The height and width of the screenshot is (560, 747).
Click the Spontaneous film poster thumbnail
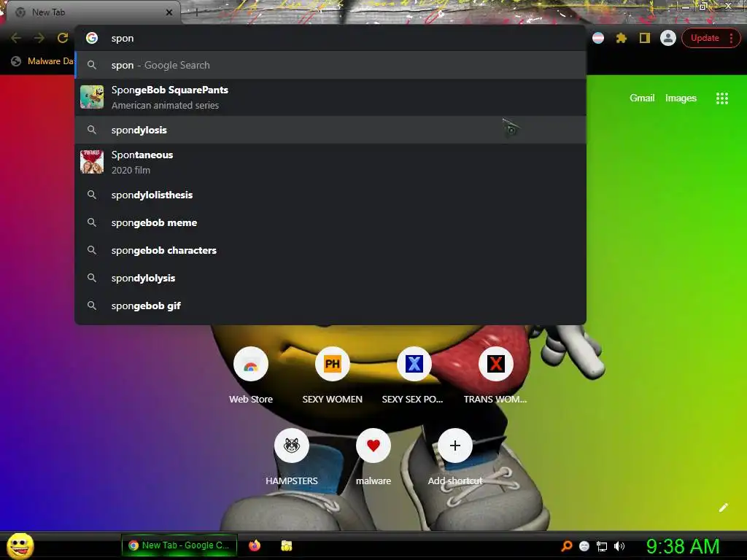[92, 162]
